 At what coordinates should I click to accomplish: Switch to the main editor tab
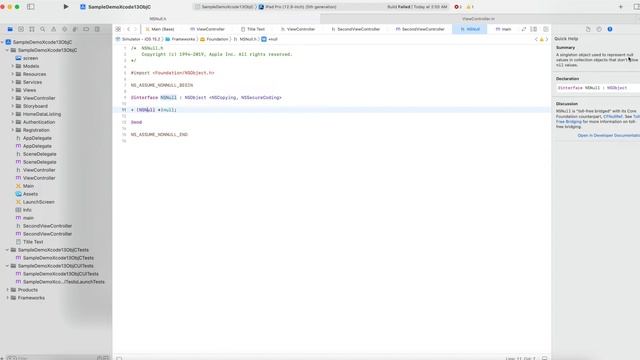tap(503, 29)
